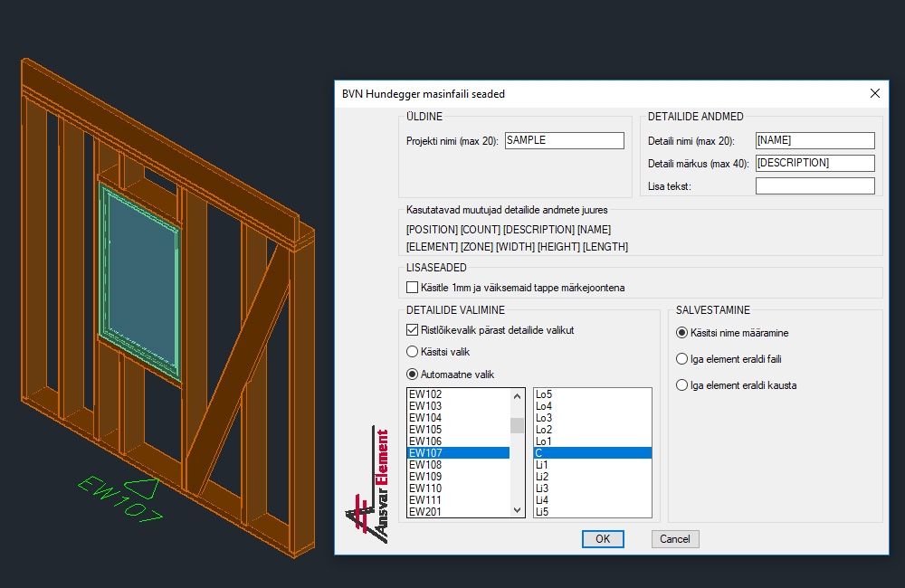
Task: Select the Automaatne valik radio option
Action: tap(412, 374)
